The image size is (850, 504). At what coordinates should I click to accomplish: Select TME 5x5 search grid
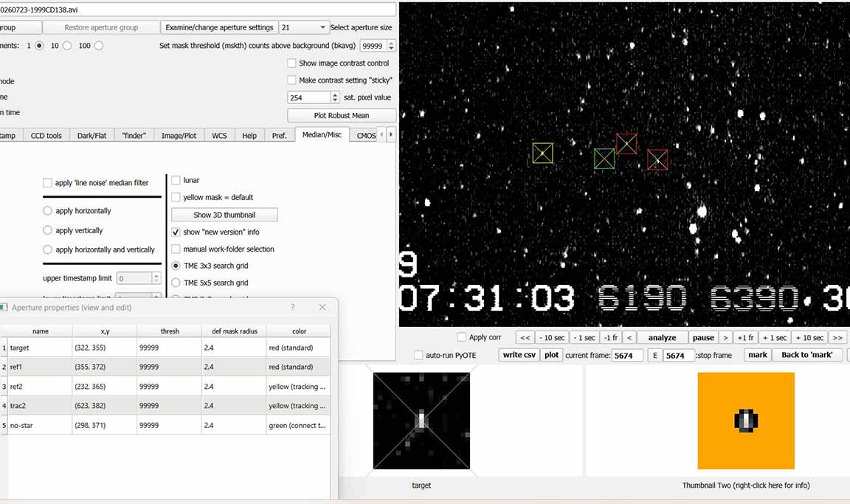[176, 283]
